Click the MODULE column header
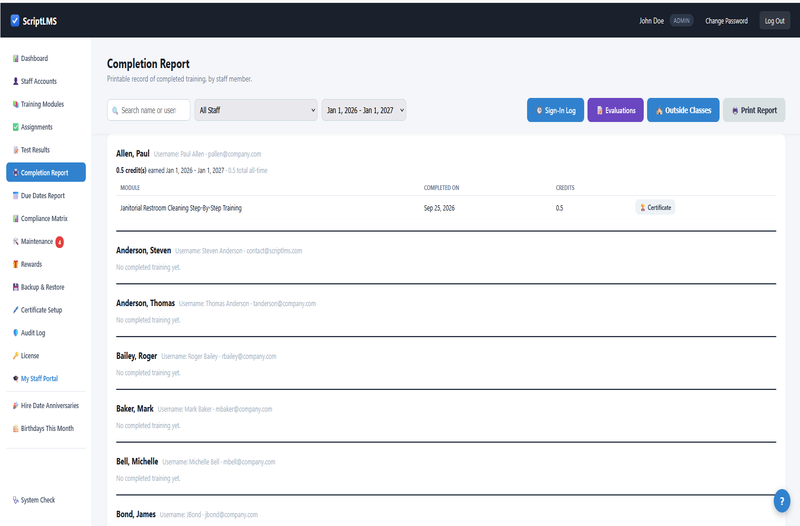Viewport: 800px width, 526px height. click(x=130, y=188)
